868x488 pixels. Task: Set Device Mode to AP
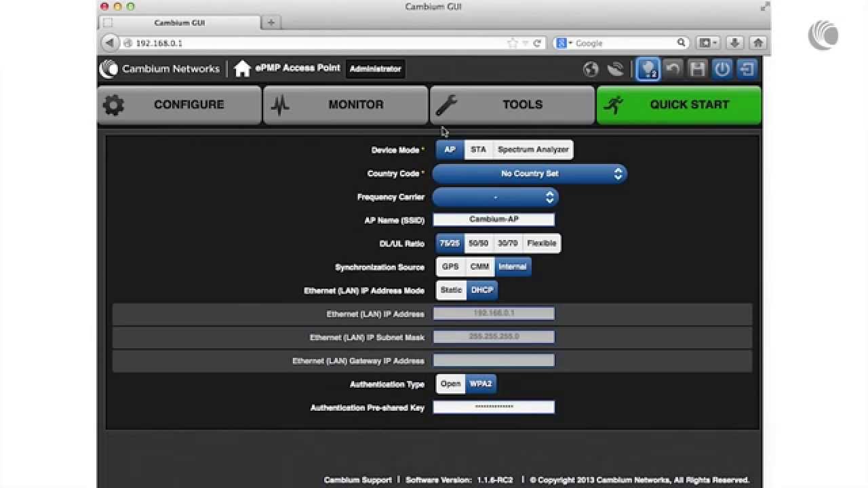450,150
